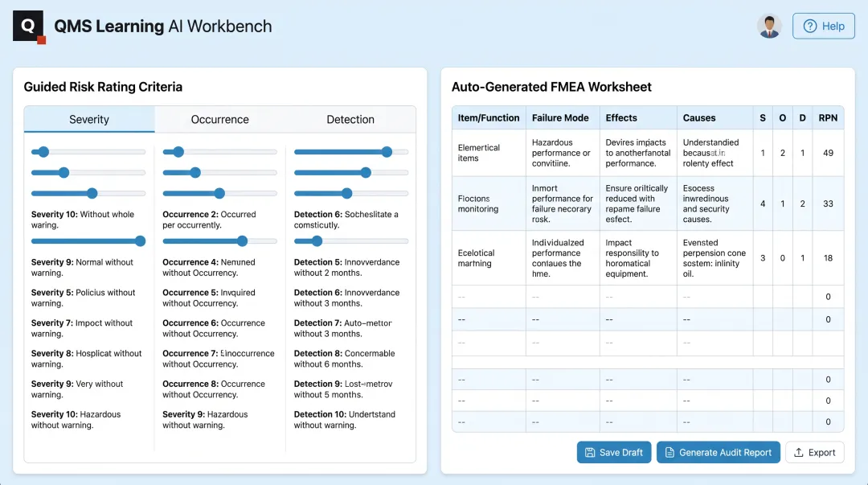Click Severity 7: Impoct without warning

(82, 329)
